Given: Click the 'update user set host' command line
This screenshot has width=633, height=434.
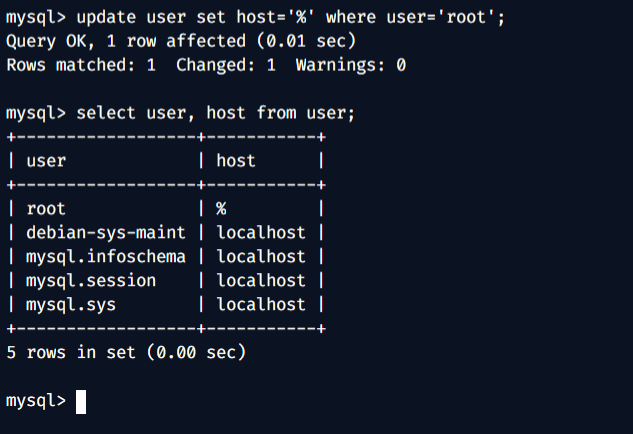Looking at the screenshot, I should pos(290,17).
